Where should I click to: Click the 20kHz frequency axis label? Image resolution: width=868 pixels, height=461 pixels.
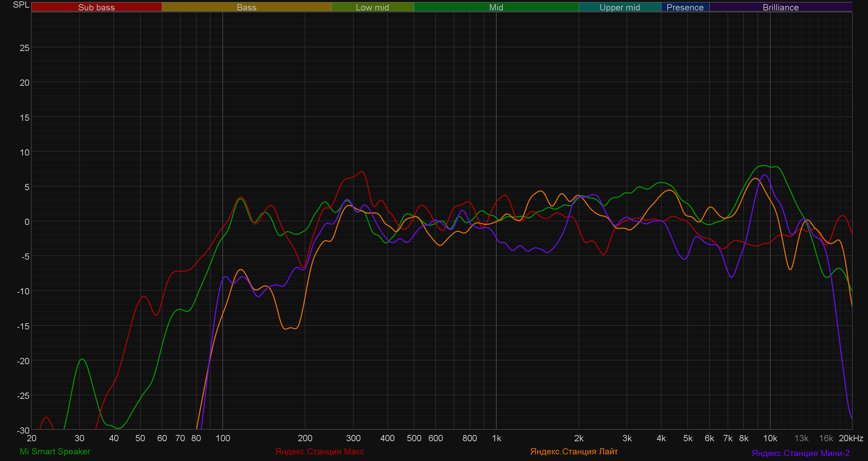pos(851,438)
